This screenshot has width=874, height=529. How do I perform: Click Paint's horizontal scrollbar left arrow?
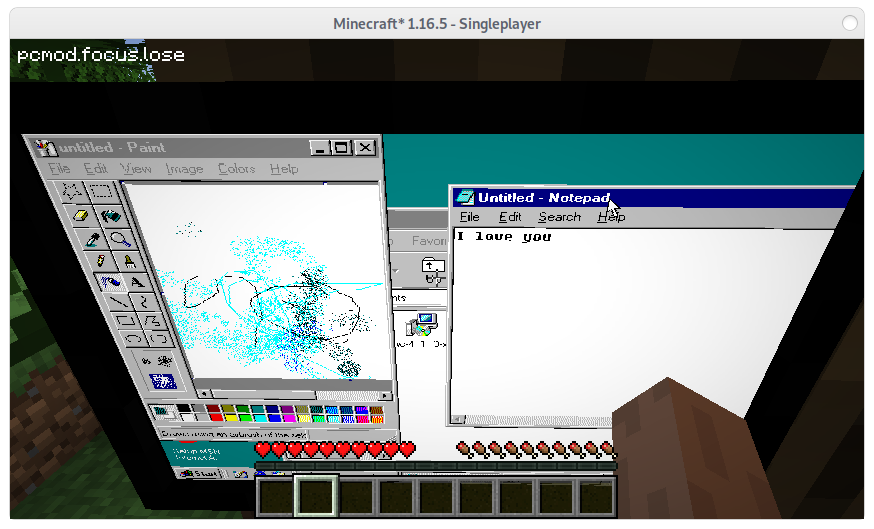(204, 394)
